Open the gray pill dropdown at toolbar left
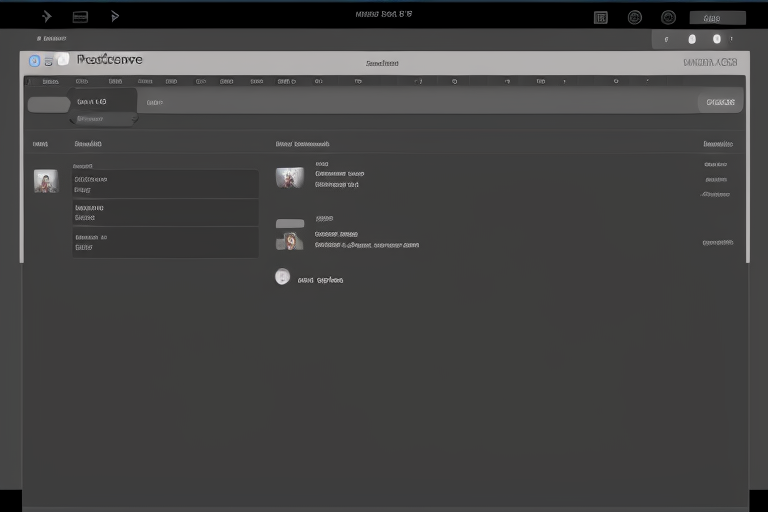Image resolution: width=768 pixels, height=512 pixels. [48, 104]
